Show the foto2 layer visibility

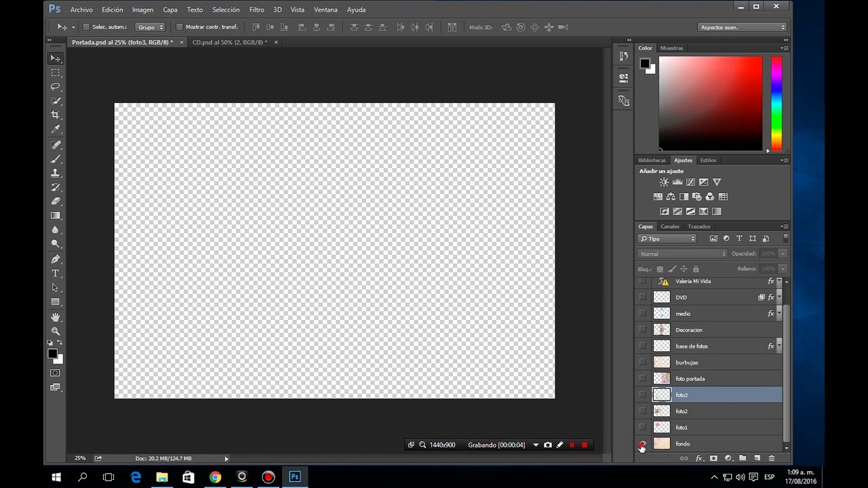click(x=642, y=411)
